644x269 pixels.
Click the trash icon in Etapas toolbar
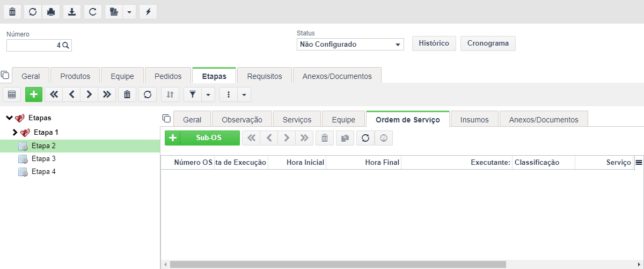coord(127,94)
